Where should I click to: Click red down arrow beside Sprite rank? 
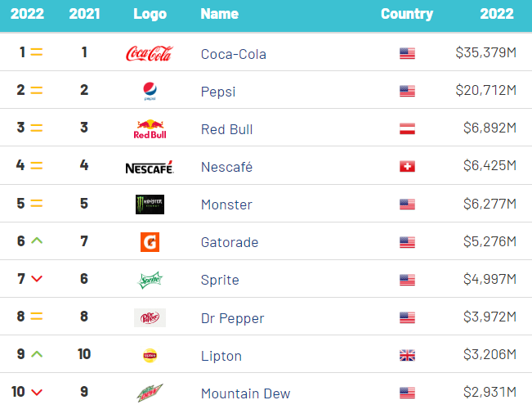pos(37,279)
